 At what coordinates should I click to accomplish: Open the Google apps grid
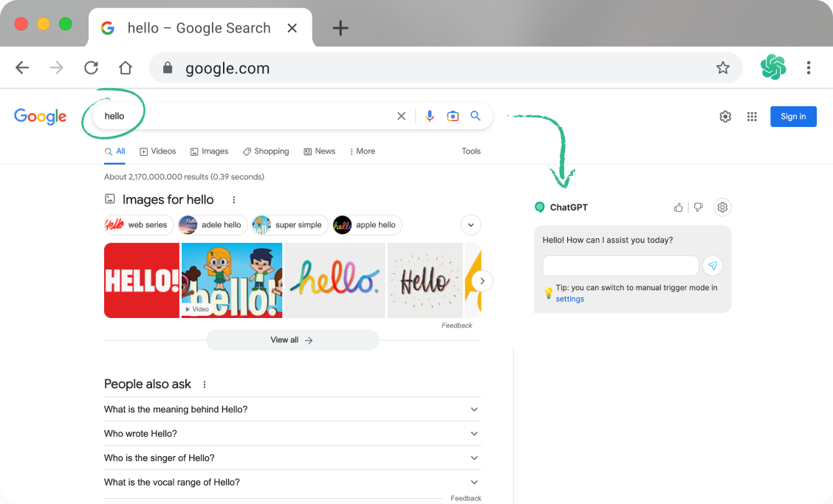[x=752, y=117]
